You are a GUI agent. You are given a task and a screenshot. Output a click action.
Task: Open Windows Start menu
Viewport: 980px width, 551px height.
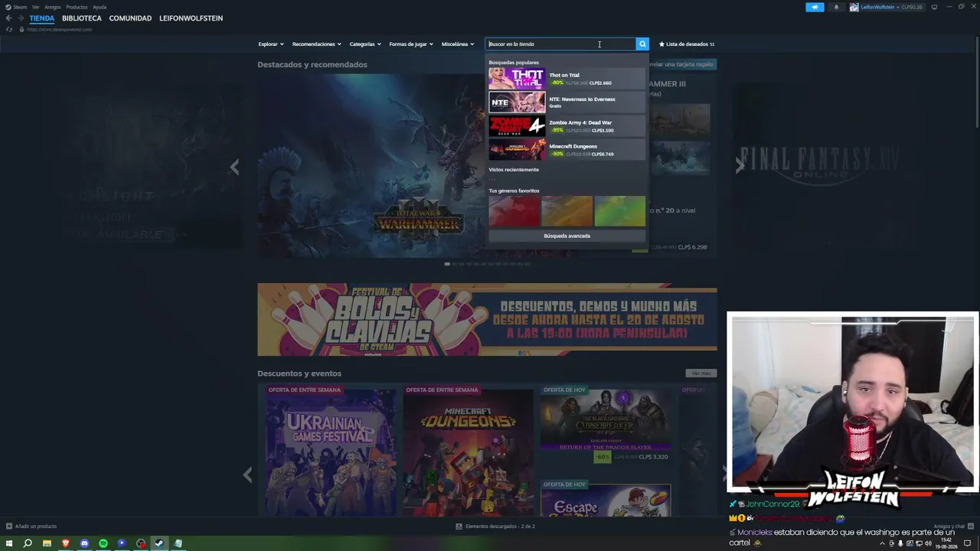tap(8, 543)
